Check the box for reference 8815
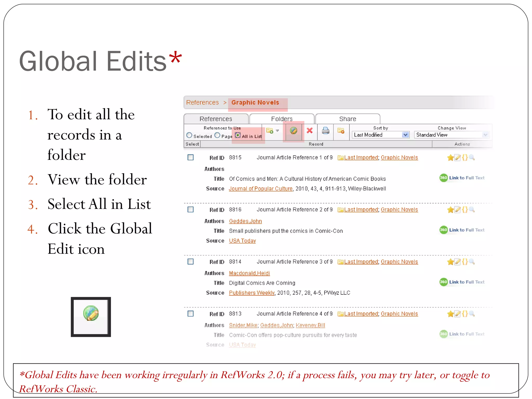 pyautogui.click(x=191, y=157)
